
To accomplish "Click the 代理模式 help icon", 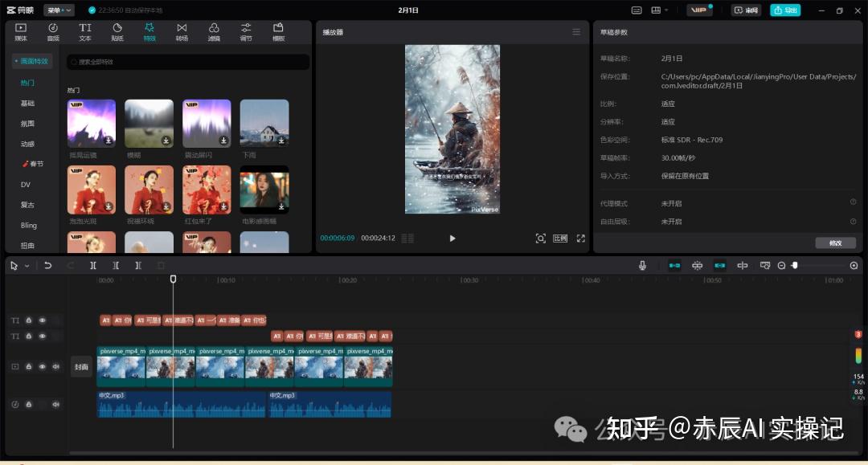I will point(853,202).
